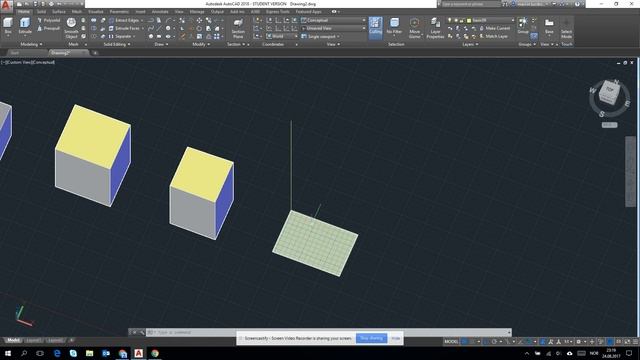Open the Windows notification center icon
Viewport: 640px width, 360px height.
(x=629, y=353)
